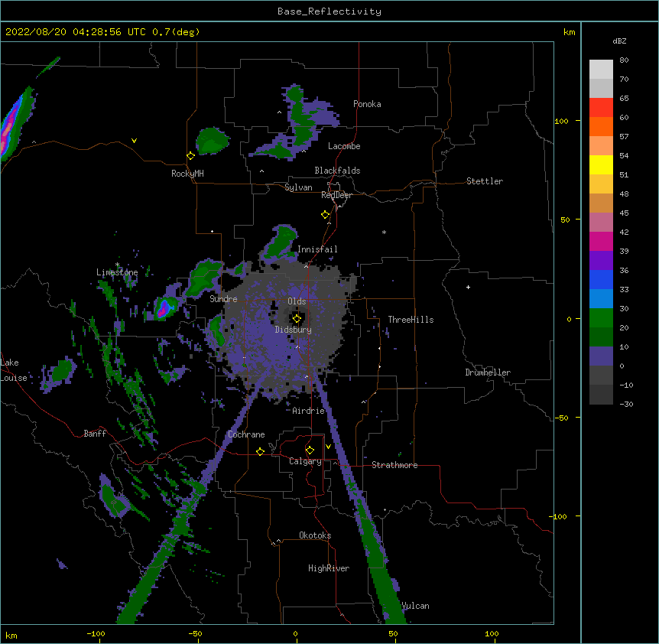Select the -30 value on dBZ legend

(626, 404)
